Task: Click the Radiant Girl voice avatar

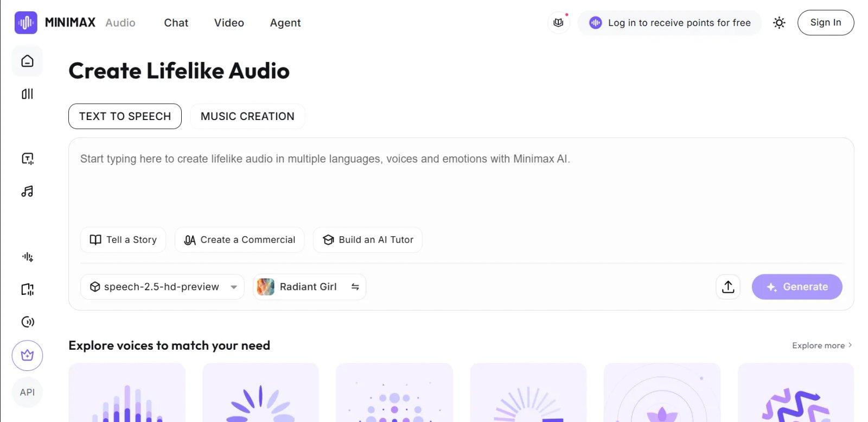Action: pyautogui.click(x=265, y=287)
